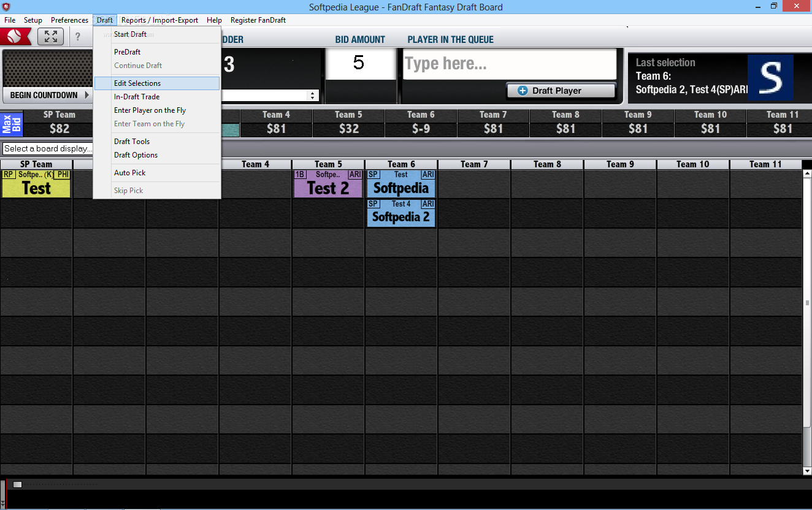The width and height of the screenshot is (812, 510).
Task: Select the blue Softpedia 2 player card
Action: [401, 213]
